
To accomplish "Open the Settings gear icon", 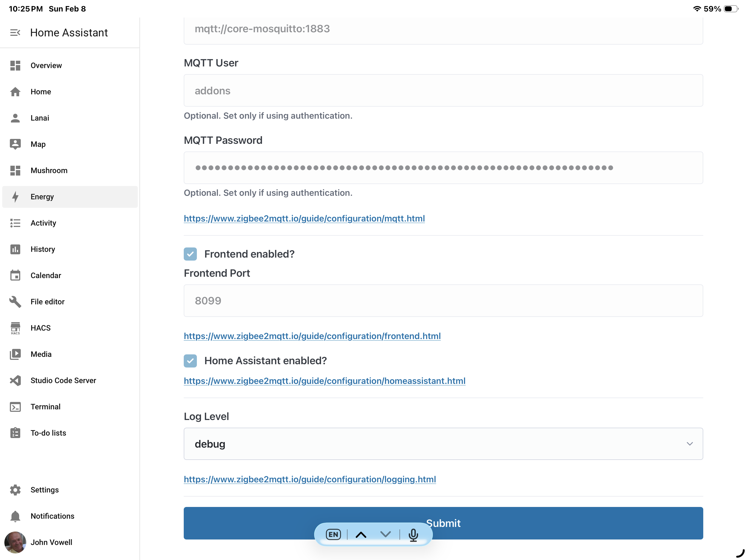I will click(15, 490).
